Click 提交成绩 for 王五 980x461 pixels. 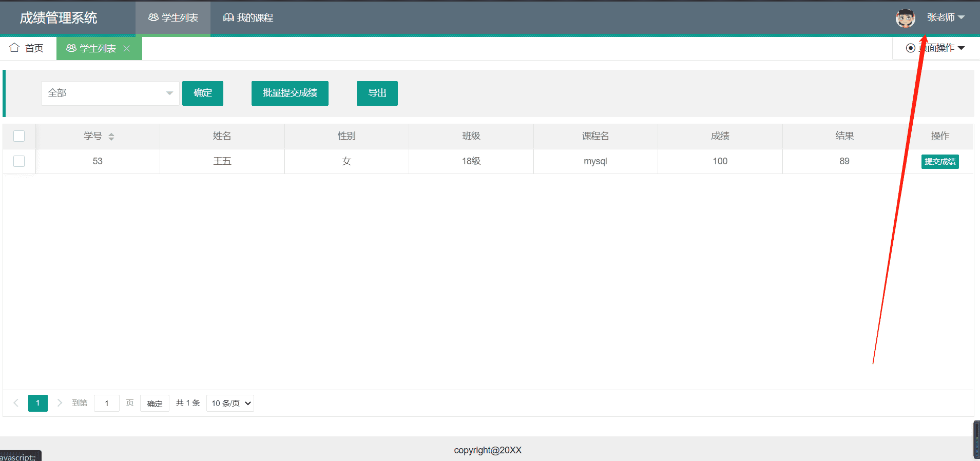point(940,162)
